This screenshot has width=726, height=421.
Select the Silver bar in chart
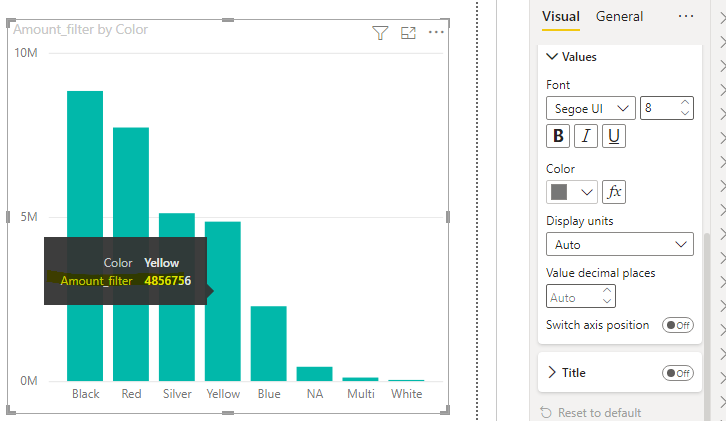[177, 297]
